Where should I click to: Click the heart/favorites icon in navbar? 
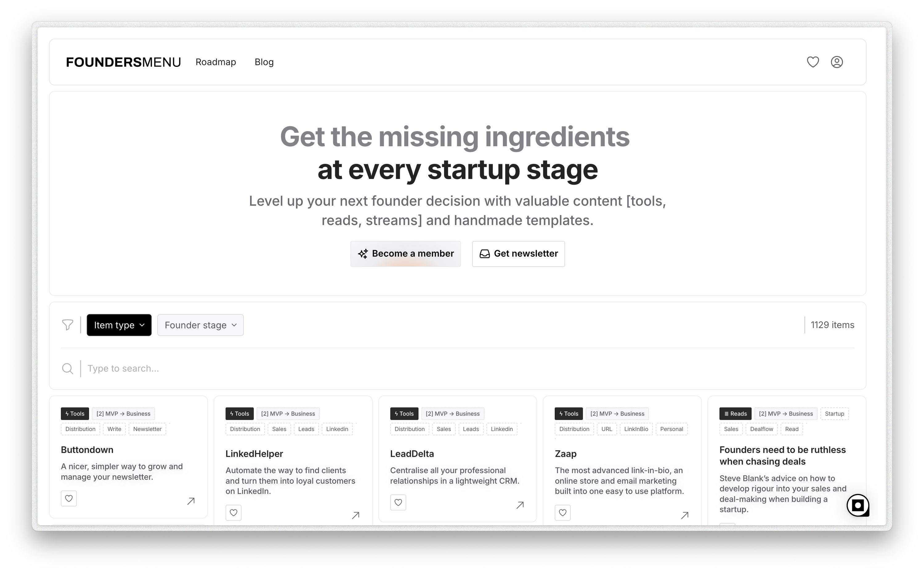[813, 62]
